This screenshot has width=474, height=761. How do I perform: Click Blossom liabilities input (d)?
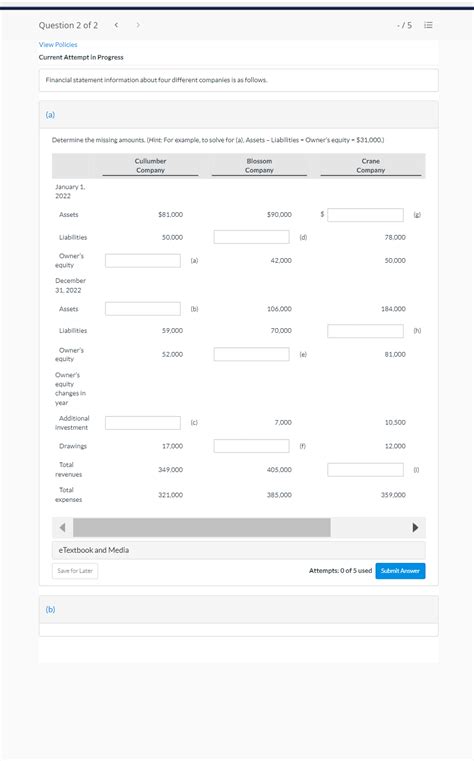click(252, 237)
